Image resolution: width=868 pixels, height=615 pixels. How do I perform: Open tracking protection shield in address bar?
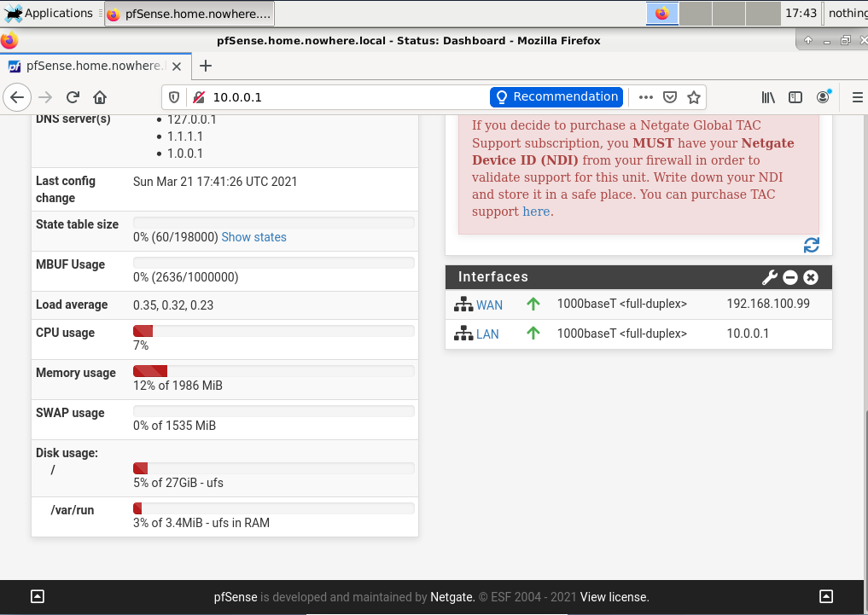click(174, 97)
